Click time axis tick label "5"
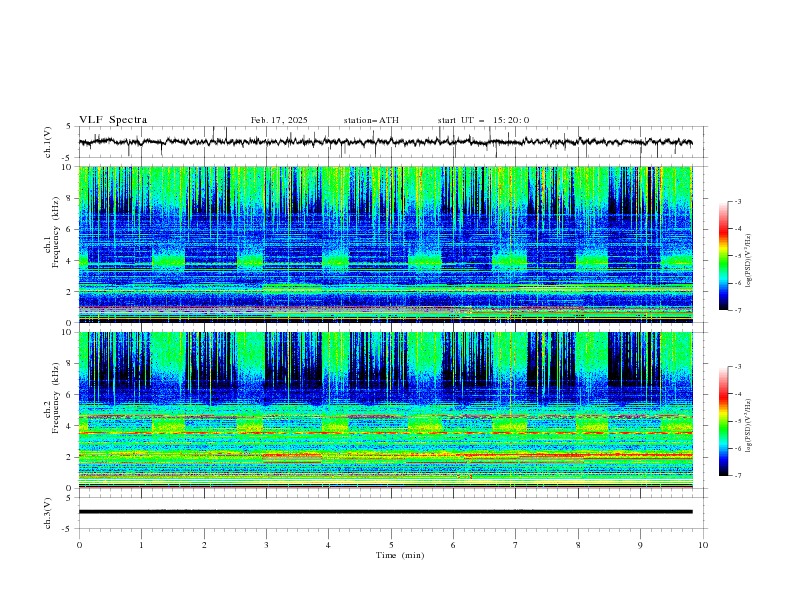The width and height of the screenshot is (792, 612). [x=391, y=545]
